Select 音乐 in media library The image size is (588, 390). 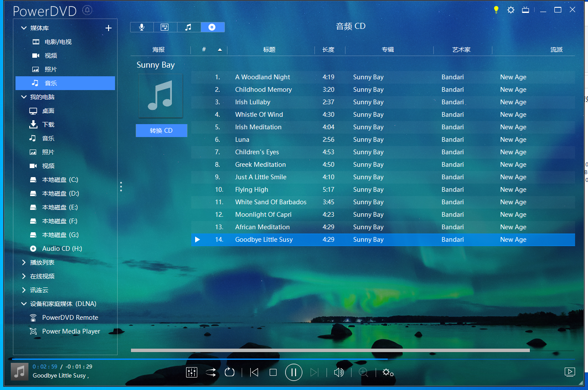click(x=65, y=83)
